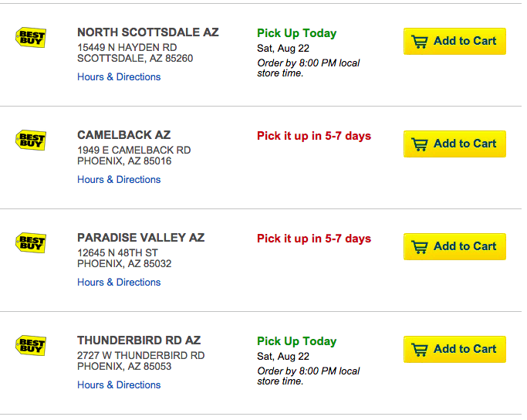Click cart icon in Paradise Valley button

420,247
